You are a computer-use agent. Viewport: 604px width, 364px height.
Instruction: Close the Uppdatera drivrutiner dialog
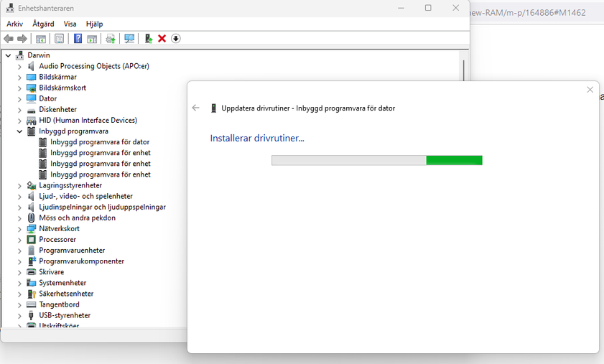click(x=590, y=90)
